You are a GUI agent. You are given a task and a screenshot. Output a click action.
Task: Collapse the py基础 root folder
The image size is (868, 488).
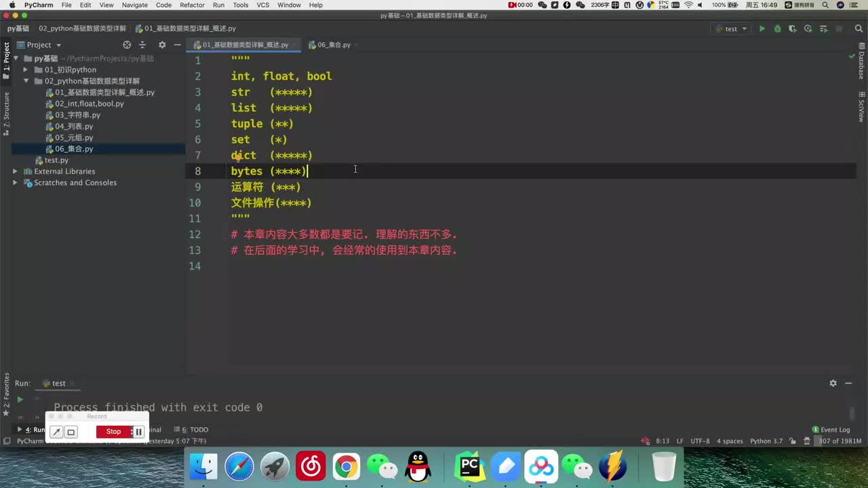point(16,58)
